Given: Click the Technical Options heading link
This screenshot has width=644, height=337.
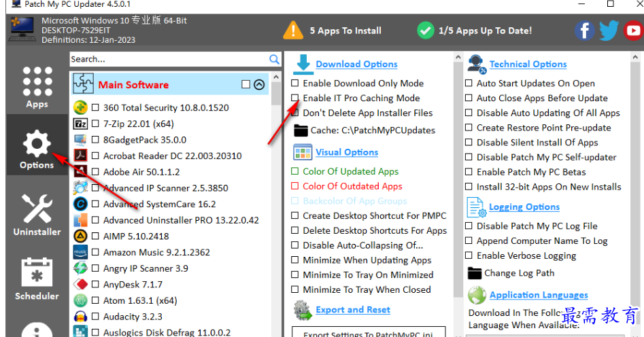Looking at the screenshot, I should (528, 64).
